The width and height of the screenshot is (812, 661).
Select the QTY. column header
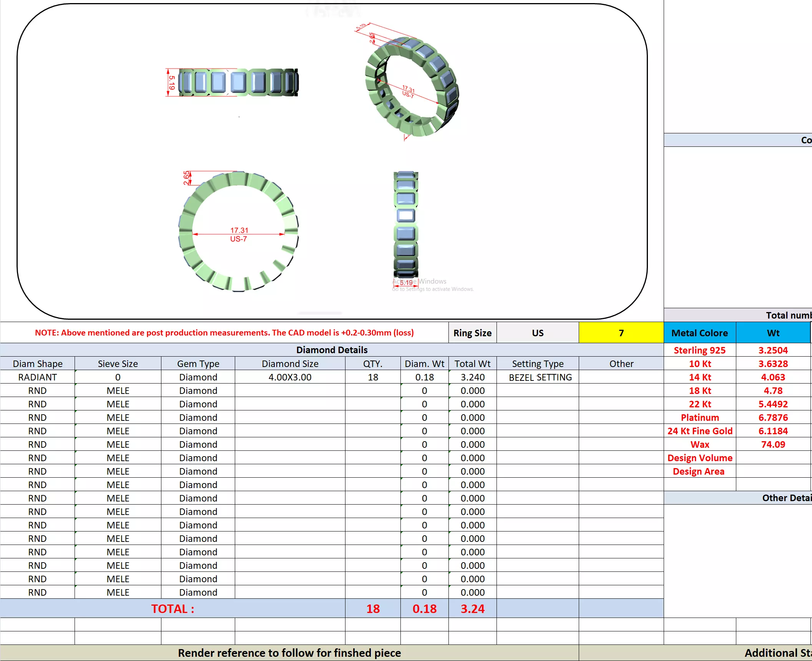[372, 364]
